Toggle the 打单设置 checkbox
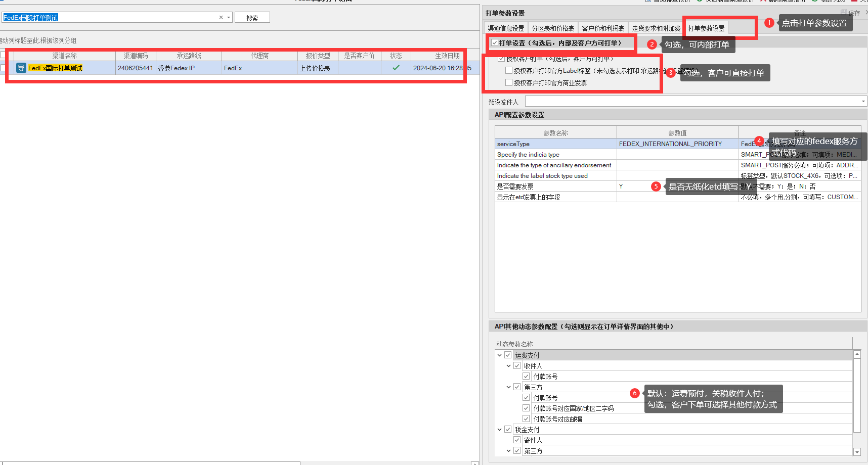The height and width of the screenshot is (465, 868). click(495, 43)
